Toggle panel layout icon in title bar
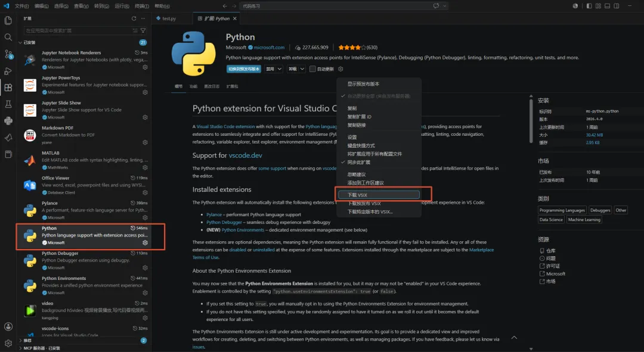Viewport: 644px width, 352px height. (x=608, y=6)
